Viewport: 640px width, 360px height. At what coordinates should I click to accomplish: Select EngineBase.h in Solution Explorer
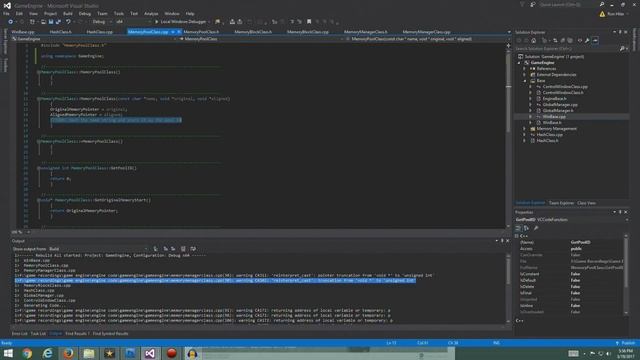[554, 98]
